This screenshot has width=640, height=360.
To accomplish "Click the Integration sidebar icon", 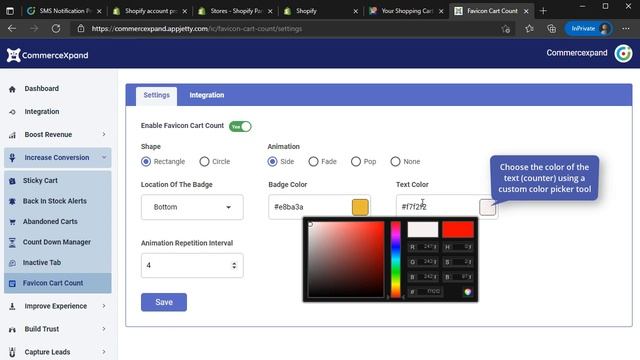I will click(x=12, y=112).
